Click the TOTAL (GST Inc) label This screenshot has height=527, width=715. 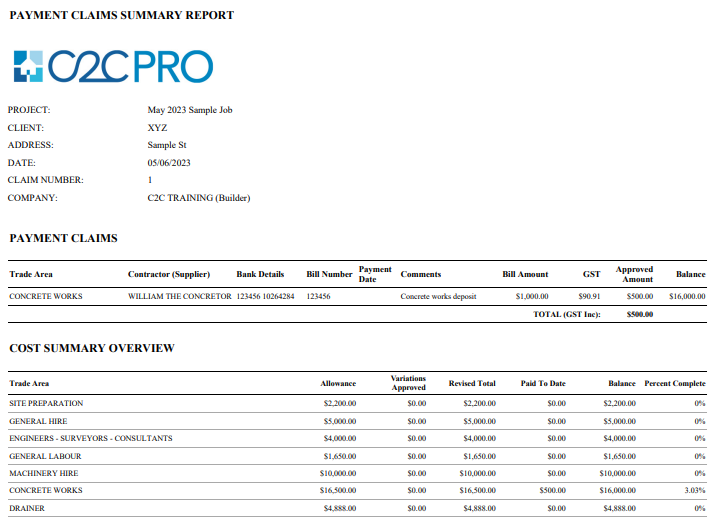566,314
